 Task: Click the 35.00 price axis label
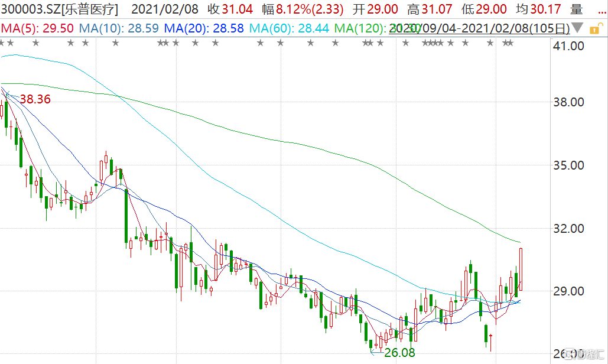[x=568, y=165]
